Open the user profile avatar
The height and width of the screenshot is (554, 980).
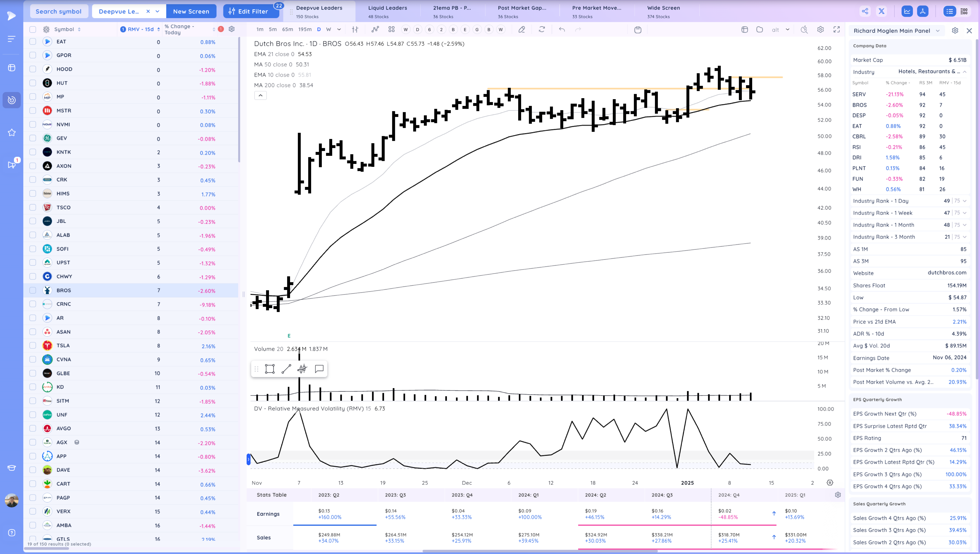[12, 500]
